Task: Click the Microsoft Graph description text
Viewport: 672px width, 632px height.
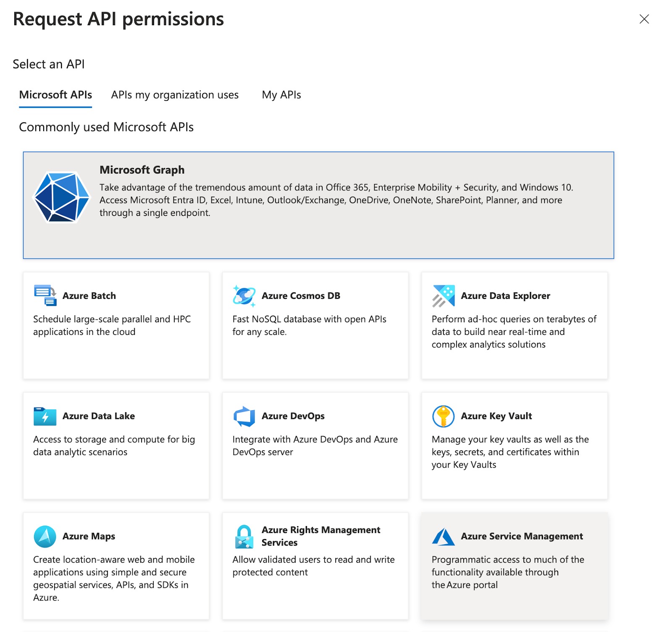Action: (336, 200)
